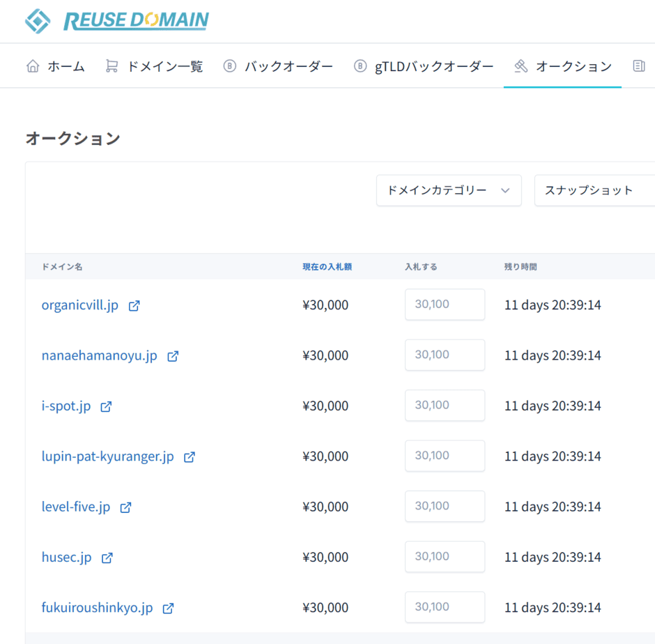Click the Reuse Domain logo
655x644 pixels.
coord(117,21)
